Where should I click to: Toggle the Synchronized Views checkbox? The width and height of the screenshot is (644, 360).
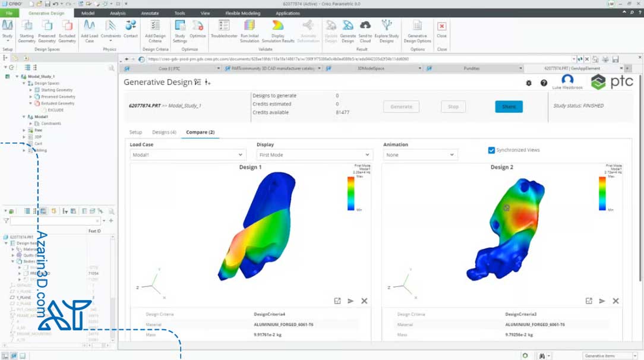coord(491,150)
